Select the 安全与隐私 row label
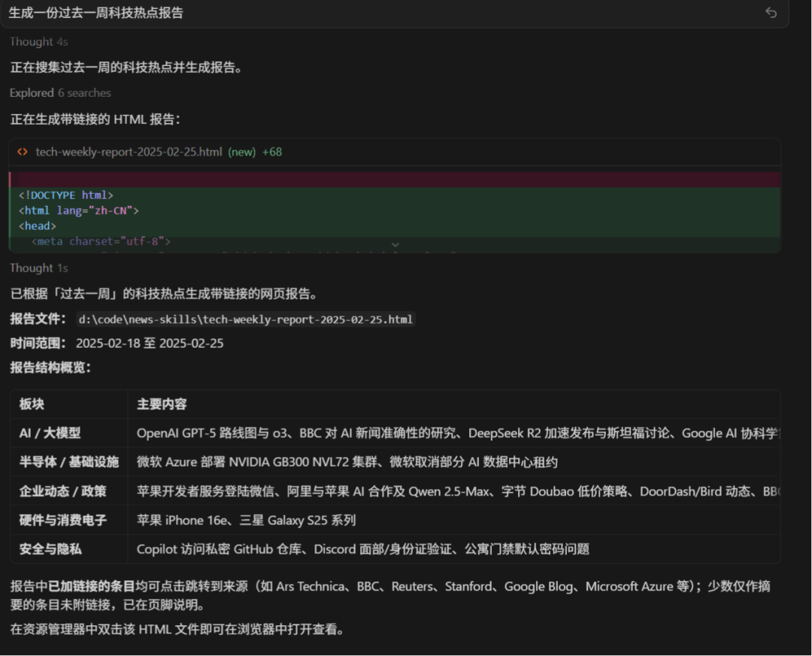 50,549
